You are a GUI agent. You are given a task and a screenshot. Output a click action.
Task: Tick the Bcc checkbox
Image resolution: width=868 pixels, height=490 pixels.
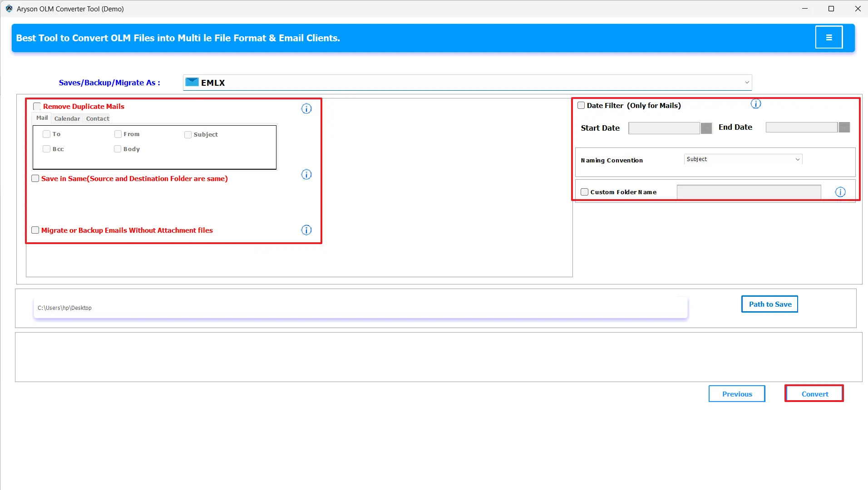click(x=46, y=149)
